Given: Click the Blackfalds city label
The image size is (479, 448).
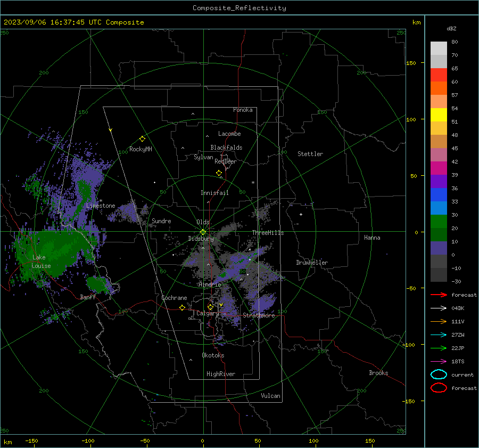Looking at the screenshot, I should pos(226,148).
